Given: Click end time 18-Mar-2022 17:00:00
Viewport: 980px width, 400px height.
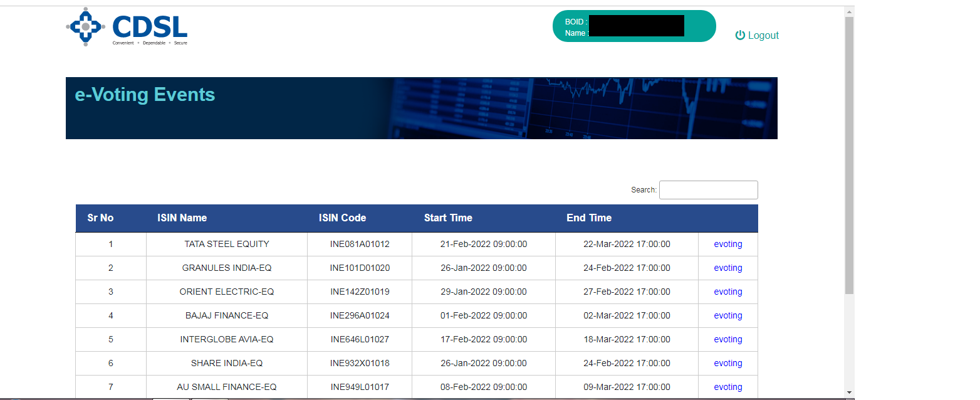Looking at the screenshot, I should click(627, 340).
